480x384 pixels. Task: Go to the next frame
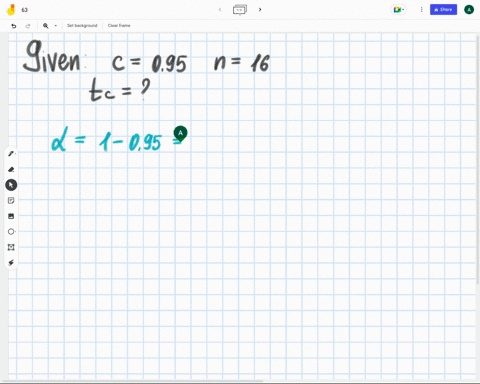point(260,10)
